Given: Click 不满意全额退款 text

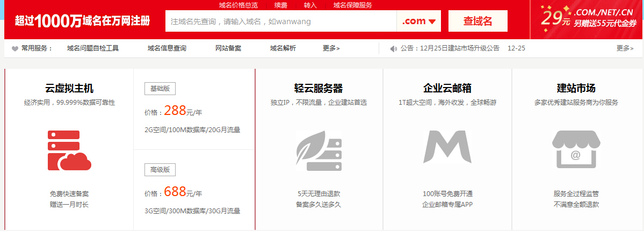Looking at the screenshot, I should point(576,205).
